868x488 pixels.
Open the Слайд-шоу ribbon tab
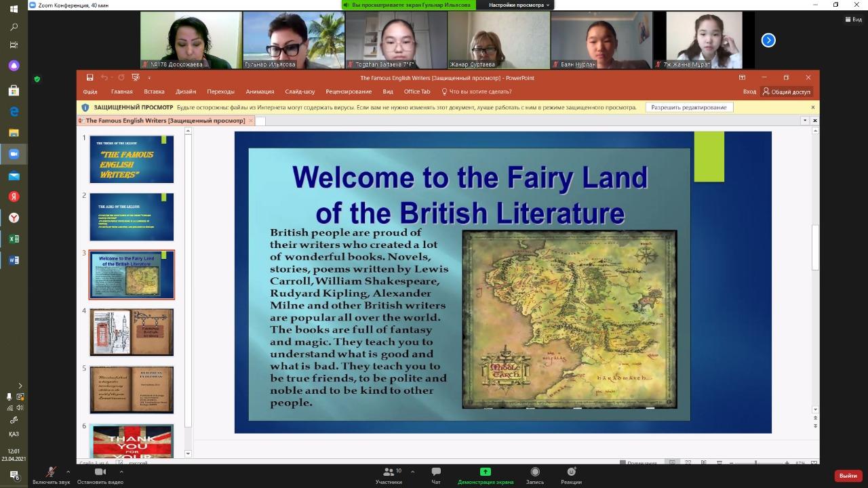click(x=300, y=91)
